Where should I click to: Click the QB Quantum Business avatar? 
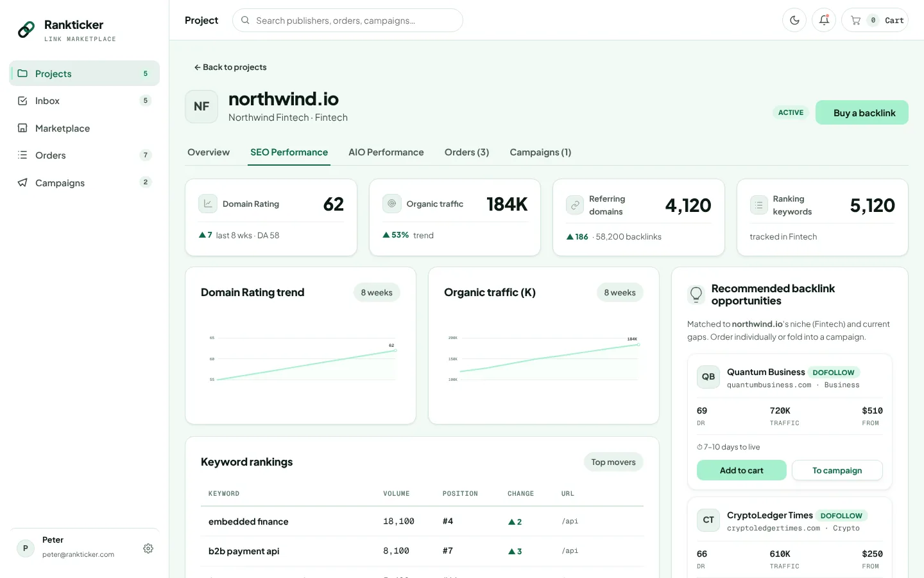pos(708,377)
